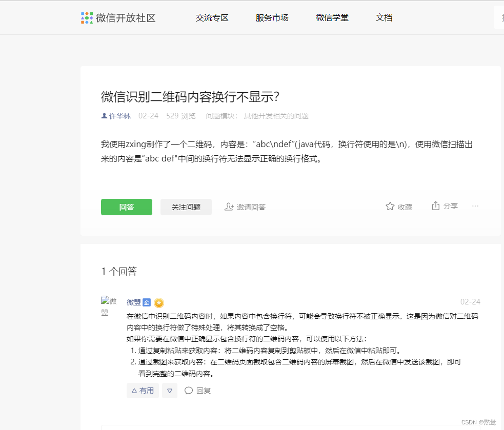504x430 pixels.
Task: Click the 回复 reply label
Action: coord(204,391)
